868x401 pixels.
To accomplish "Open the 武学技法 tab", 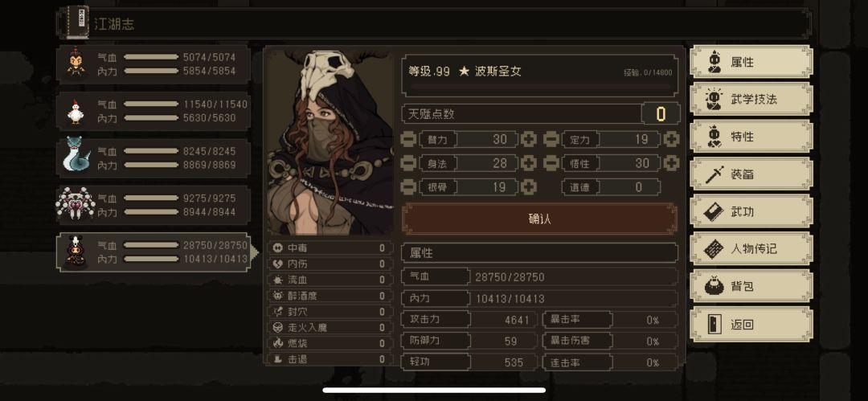I will (x=751, y=99).
